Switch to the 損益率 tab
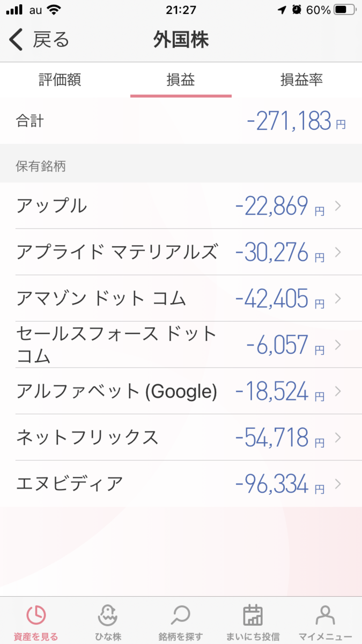The image size is (362, 644). coord(301,80)
